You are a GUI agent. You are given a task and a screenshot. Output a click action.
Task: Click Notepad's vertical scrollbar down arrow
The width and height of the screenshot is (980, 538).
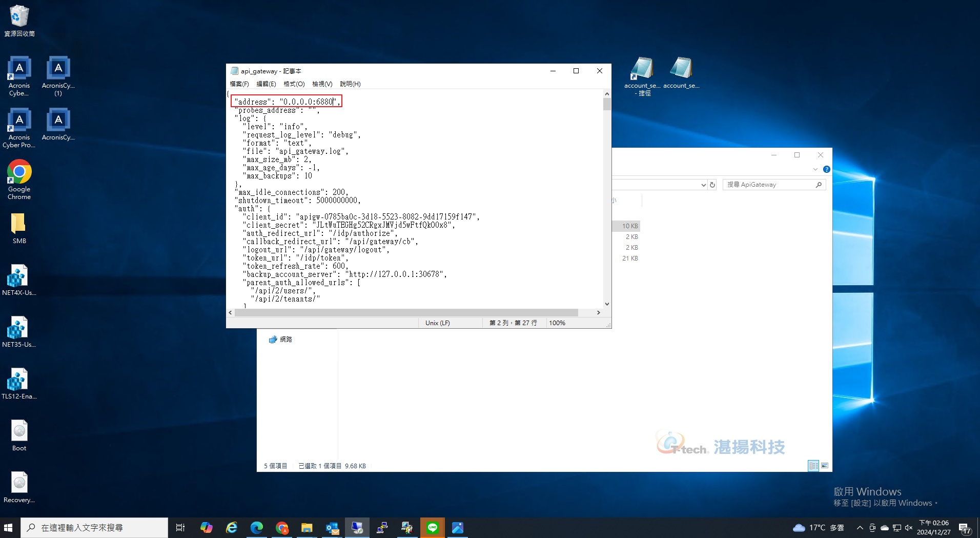[x=607, y=304]
